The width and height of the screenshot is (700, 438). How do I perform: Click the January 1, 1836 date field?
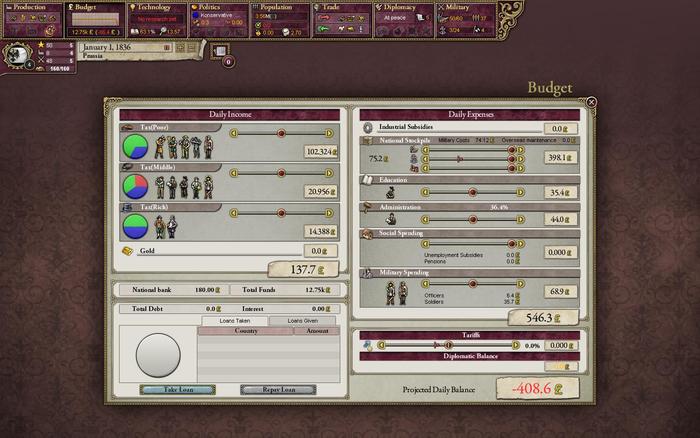pyautogui.click(x=126, y=47)
